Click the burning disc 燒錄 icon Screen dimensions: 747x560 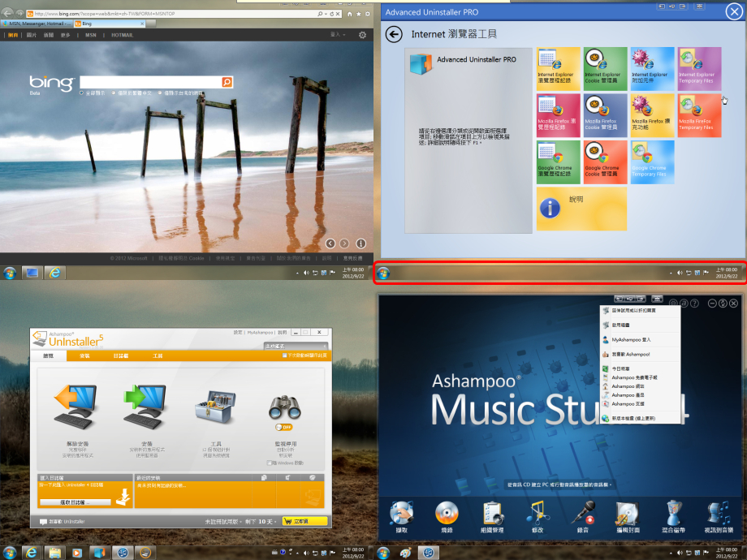[x=447, y=515]
